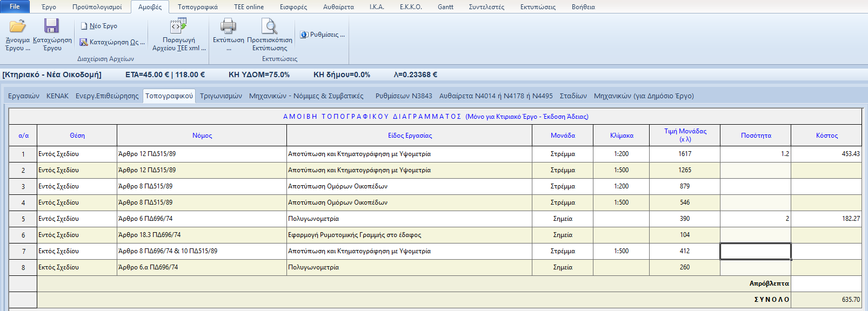Click the Απρόβλεπτα value cell
The image size is (868, 311).
tap(826, 283)
